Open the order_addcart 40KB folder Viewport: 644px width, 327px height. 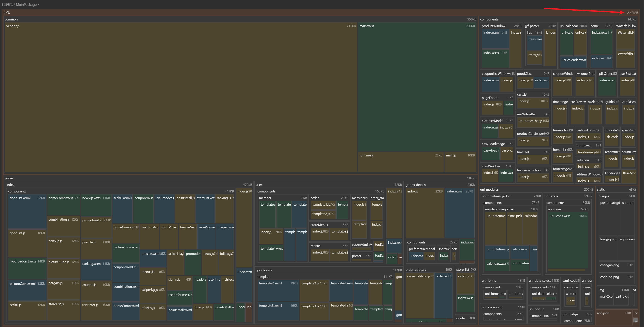429,269
